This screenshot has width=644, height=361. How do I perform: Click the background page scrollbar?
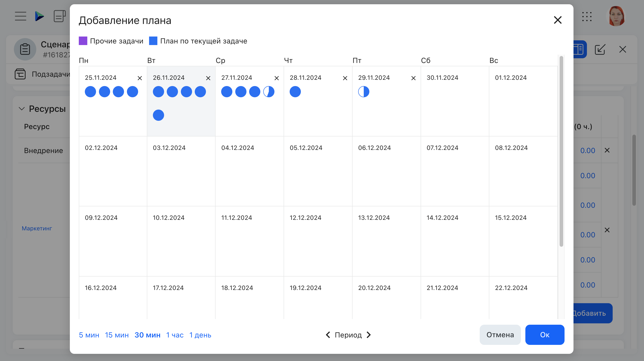pos(634,170)
